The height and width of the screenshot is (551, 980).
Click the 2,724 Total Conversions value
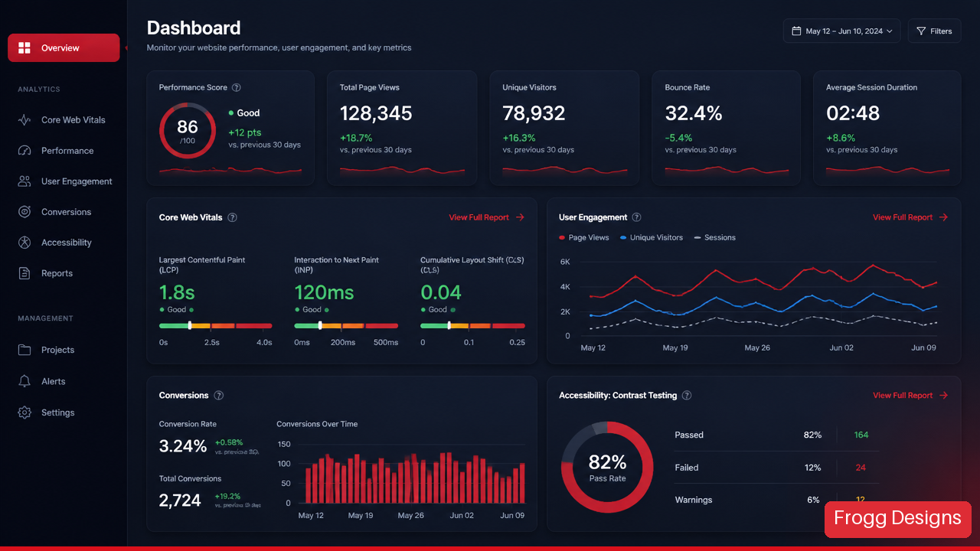[180, 500]
